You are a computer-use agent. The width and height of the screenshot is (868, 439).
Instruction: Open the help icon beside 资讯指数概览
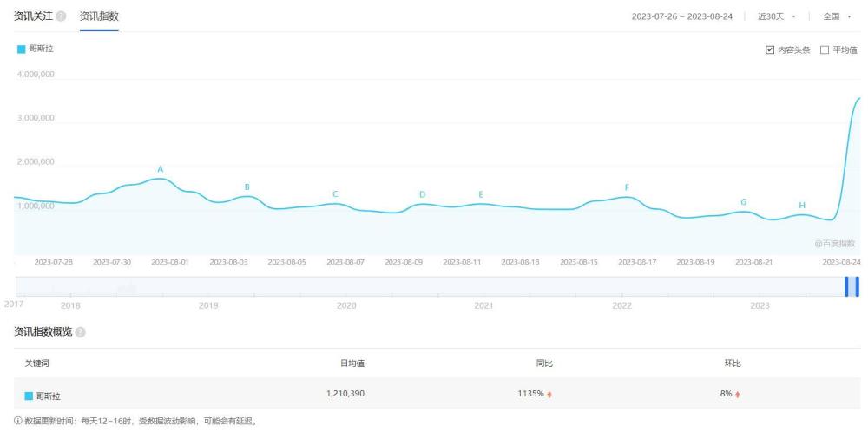[80, 332]
